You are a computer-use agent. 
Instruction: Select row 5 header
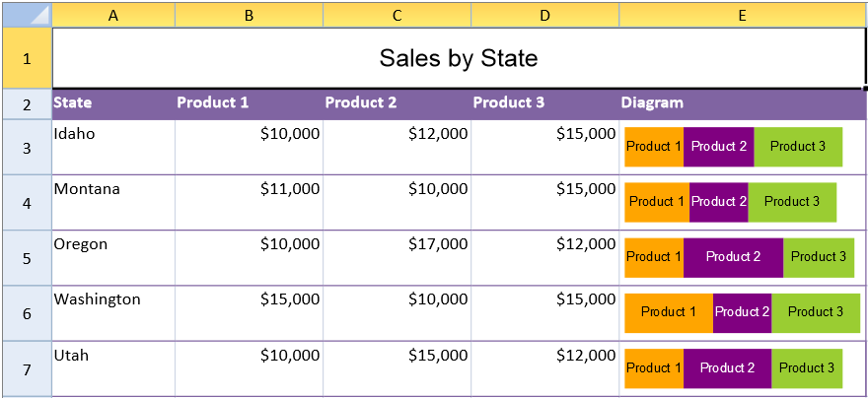coord(27,258)
